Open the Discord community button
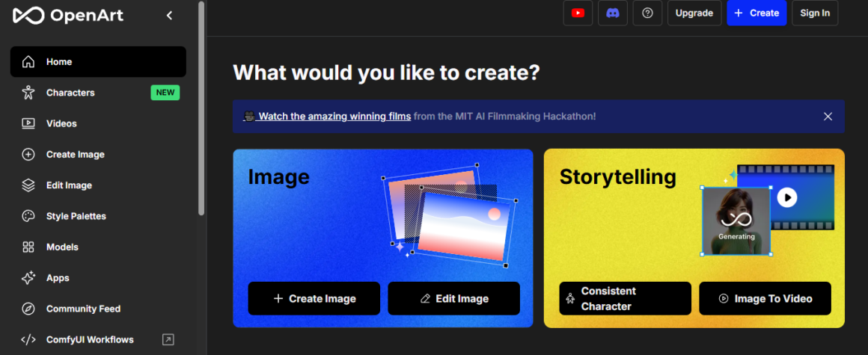 [x=613, y=13]
